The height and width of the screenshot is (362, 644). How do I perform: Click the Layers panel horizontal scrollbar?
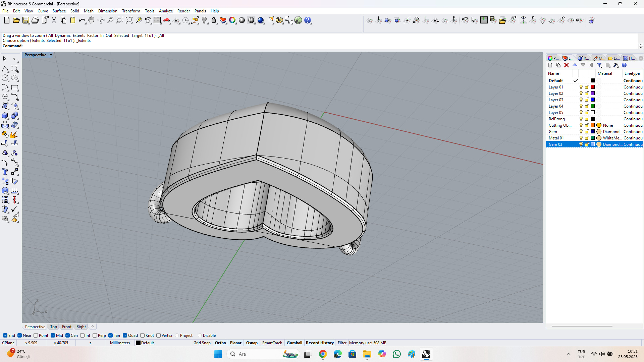[x=582, y=326]
